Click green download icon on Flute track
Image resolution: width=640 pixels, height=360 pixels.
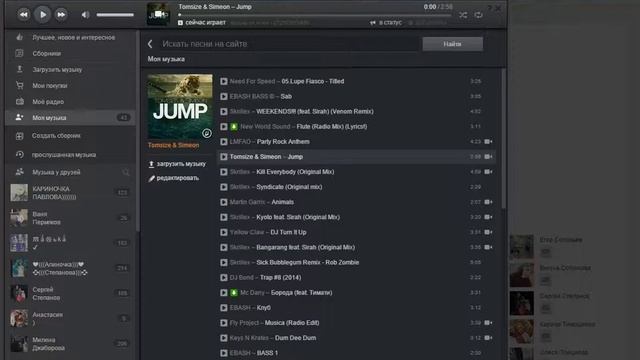click(x=234, y=127)
